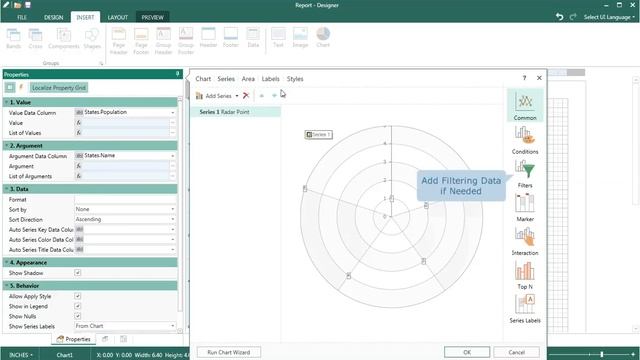The image size is (640, 360).
Task: Collapse the 1. Value property group
Action: [x=7, y=102]
